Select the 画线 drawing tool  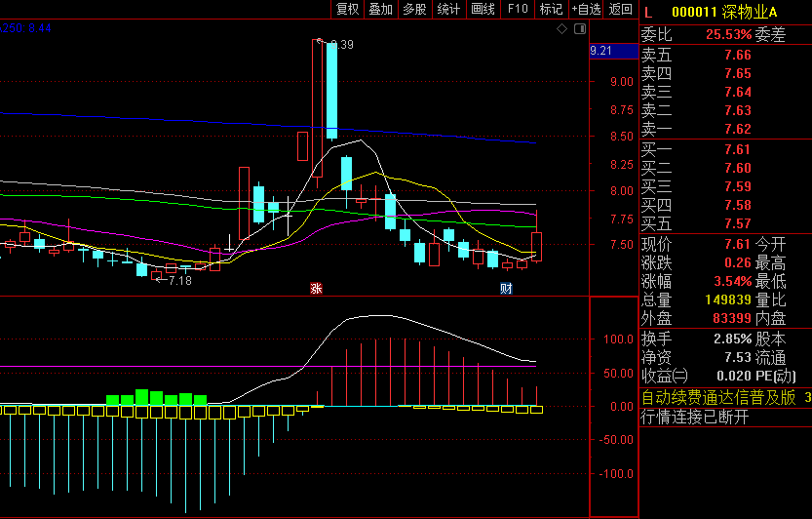pyautogui.click(x=483, y=10)
